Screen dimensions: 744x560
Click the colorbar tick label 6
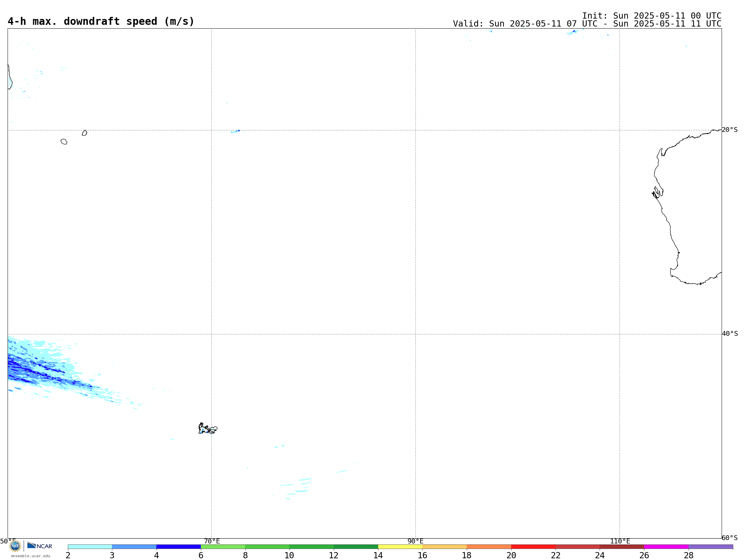(x=201, y=555)
